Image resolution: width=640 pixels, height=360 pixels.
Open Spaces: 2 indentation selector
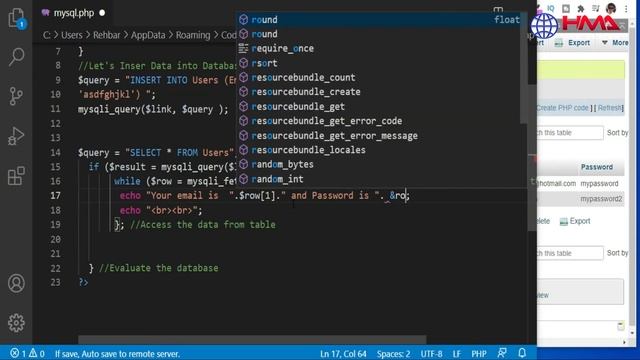coord(393,353)
